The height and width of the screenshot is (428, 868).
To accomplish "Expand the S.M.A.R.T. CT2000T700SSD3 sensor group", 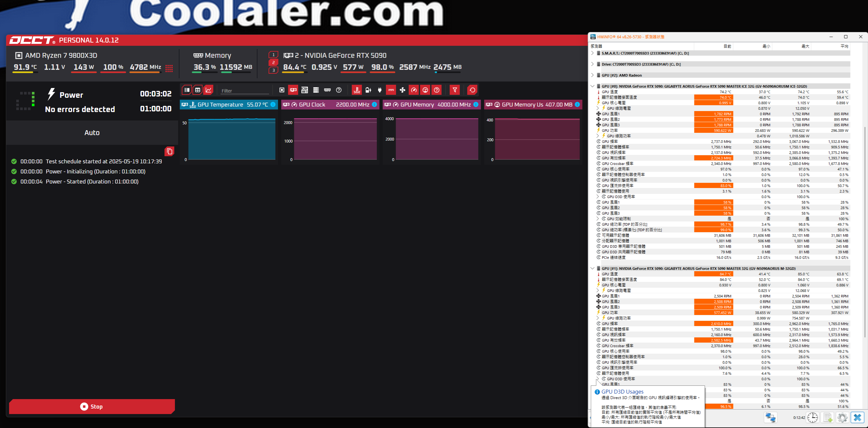I will tap(592, 53).
